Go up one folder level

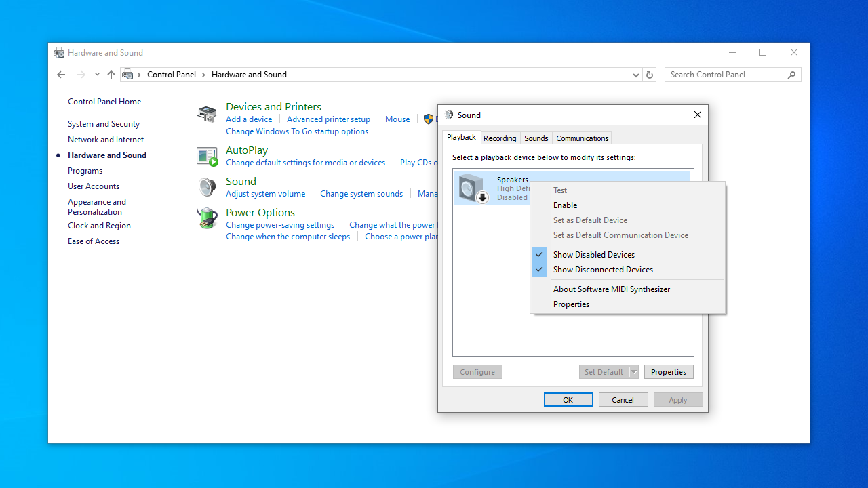111,75
